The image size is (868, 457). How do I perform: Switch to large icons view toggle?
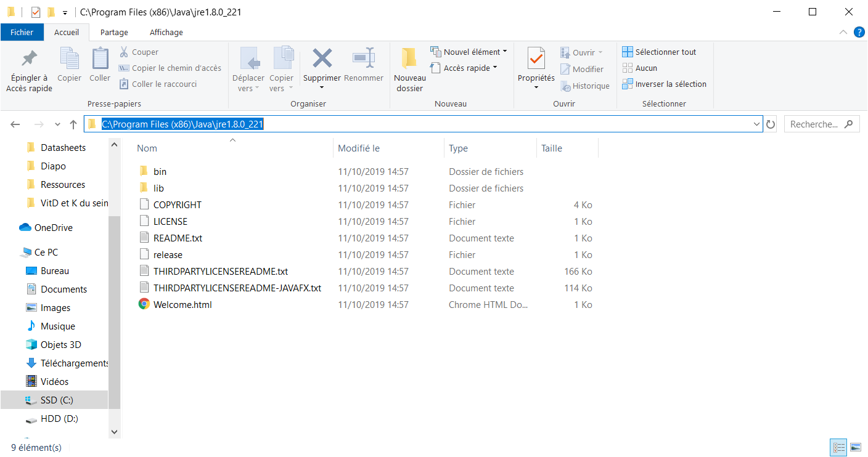point(855,447)
